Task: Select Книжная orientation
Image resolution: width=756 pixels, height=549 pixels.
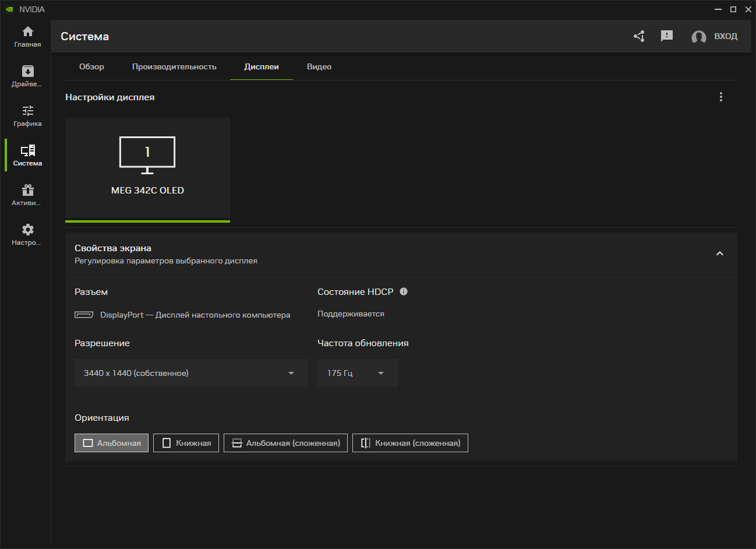Action: point(186,443)
